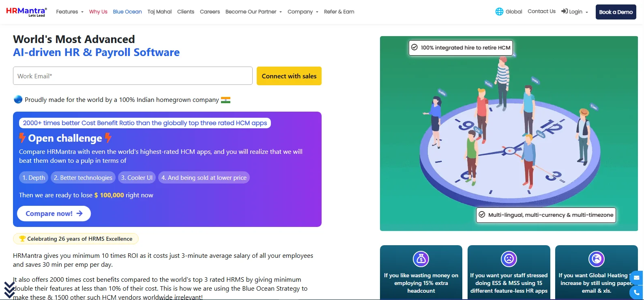Click 2. Better technologies pill
644x300 pixels.
coord(83,177)
